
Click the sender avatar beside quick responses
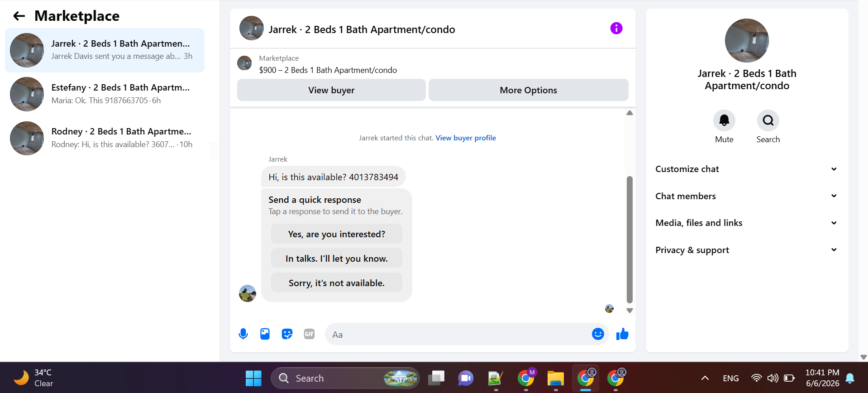pyautogui.click(x=248, y=293)
